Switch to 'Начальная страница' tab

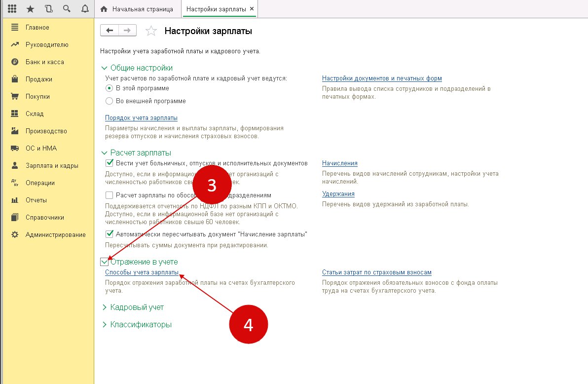137,9
